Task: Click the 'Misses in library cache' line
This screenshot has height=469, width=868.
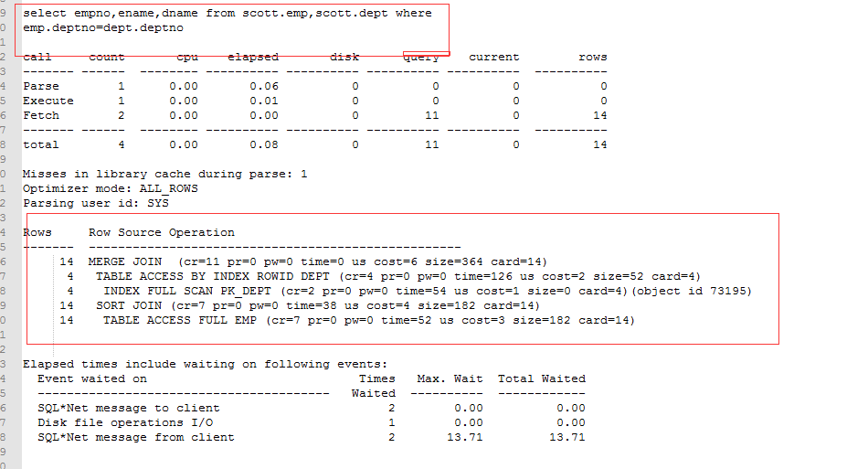Action: tap(165, 174)
